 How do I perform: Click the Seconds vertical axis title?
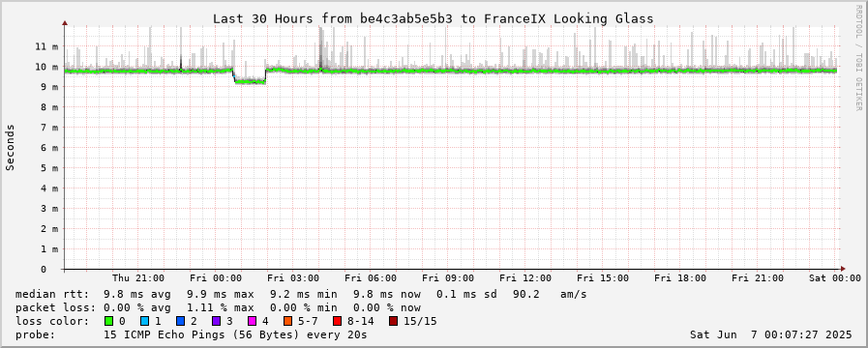(10, 147)
